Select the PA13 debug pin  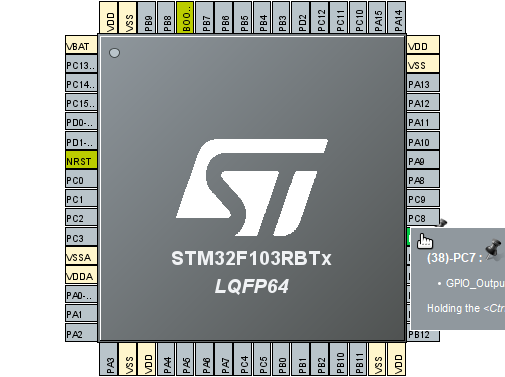coord(423,83)
